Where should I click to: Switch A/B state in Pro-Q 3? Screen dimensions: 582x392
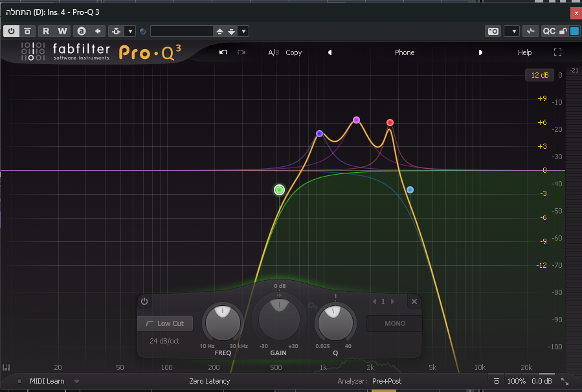click(x=274, y=52)
